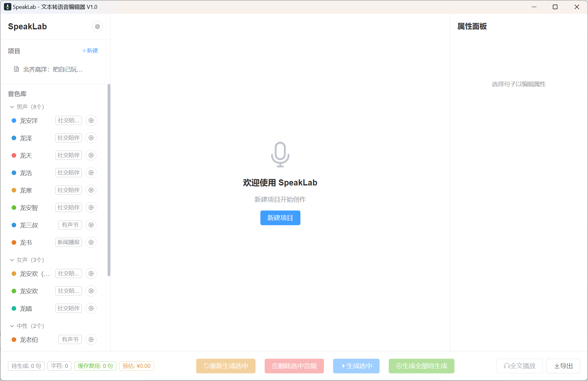Preview the 龙安洋 voice sample
The width and height of the screenshot is (588, 381).
pos(91,120)
